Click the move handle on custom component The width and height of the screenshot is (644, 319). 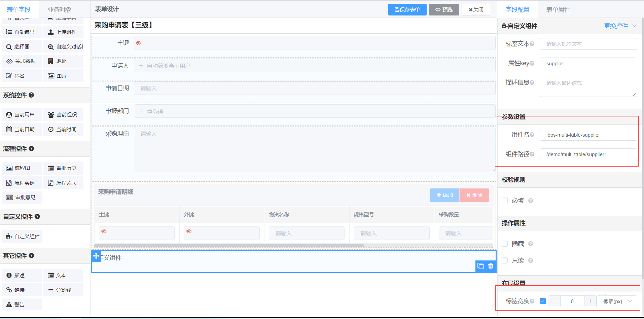click(96, 256)
